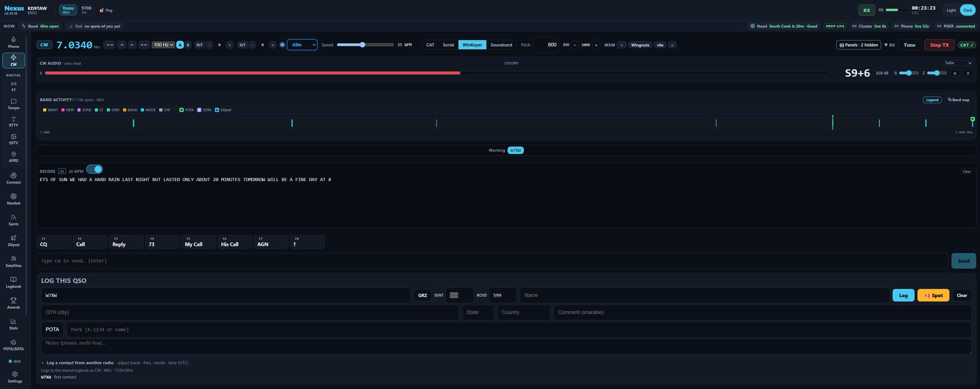This screenshot has width=980, height=389.
Task: Switch to Dark theme
Action: 967,10
